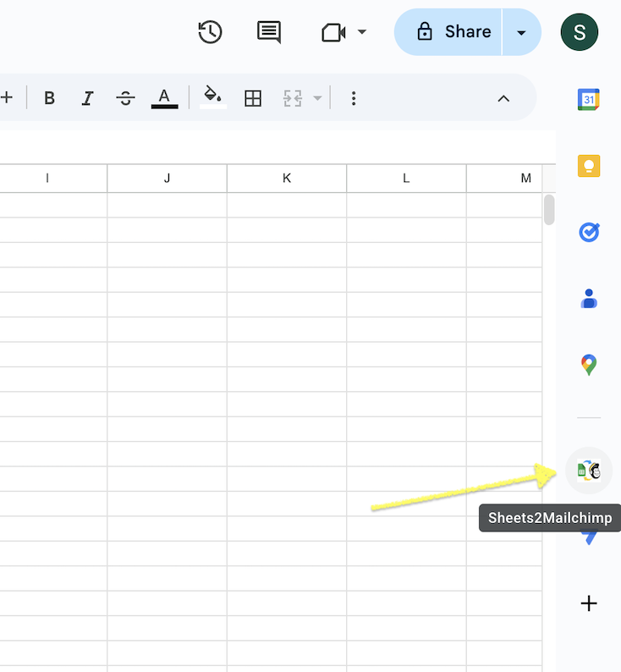This screenshot has width=621, height=672.
Task: Open the comments history icon
Action: pyautogui.click(x=269, y=32)
